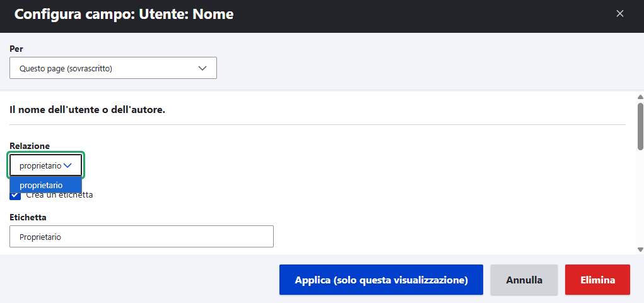Screen dimensions: 644x303
Task: Click the Relazione select box
Action: (x=45, y=165)
